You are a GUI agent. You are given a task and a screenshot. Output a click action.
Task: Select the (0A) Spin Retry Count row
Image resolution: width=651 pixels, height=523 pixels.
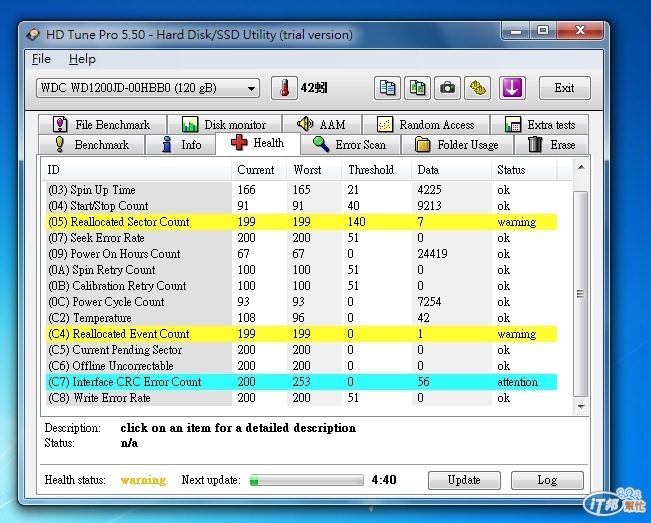coord(301,270)
